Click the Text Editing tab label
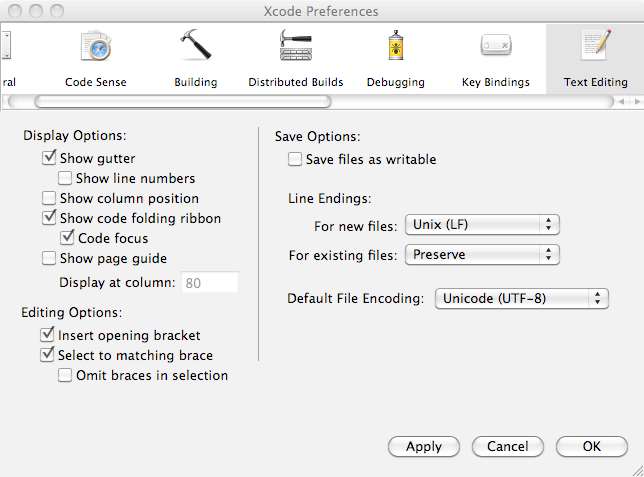This screenshot has height=477, width=644. [x=595, y=82]
